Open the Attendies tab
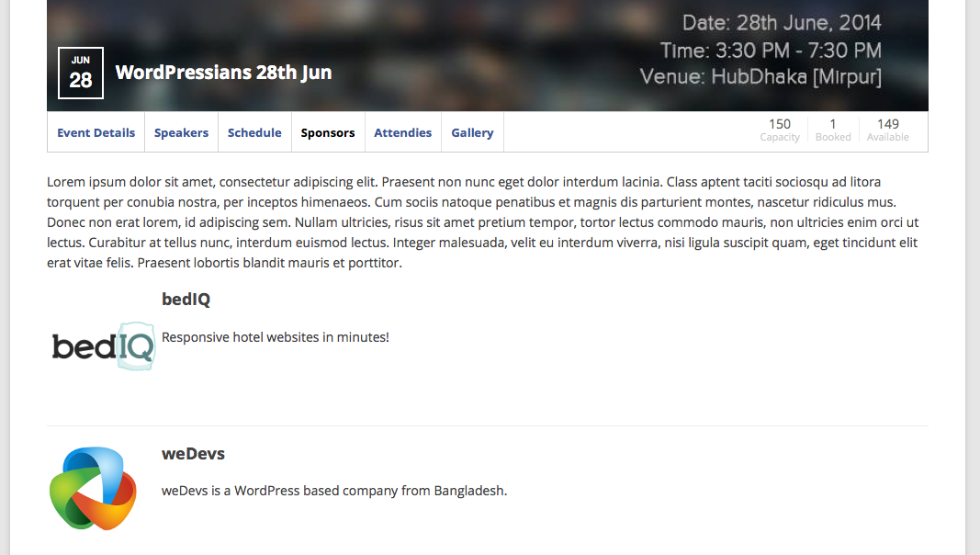The width and height of the screenshot is (980, 555). coord(402,132)
